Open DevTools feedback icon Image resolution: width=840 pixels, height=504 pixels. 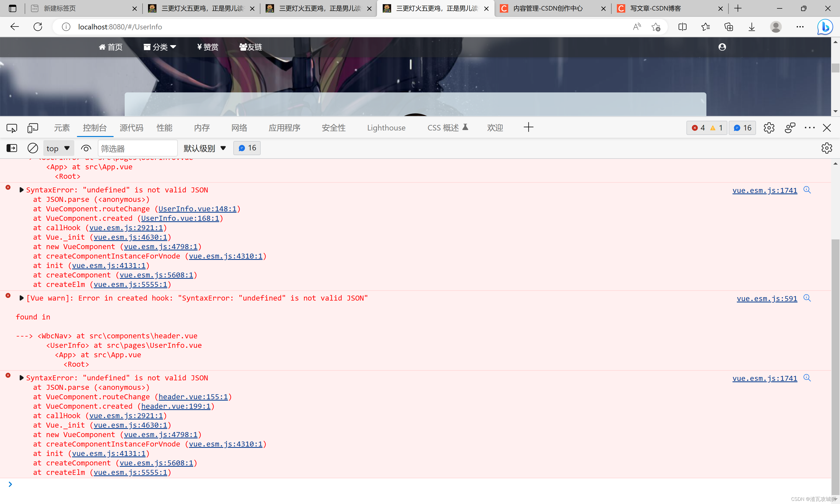point(790,128)
